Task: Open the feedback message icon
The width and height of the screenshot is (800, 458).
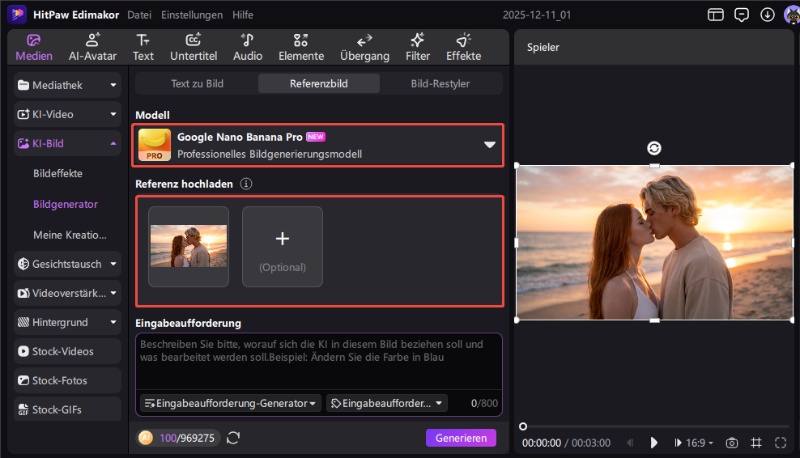Action: point(741,15)
